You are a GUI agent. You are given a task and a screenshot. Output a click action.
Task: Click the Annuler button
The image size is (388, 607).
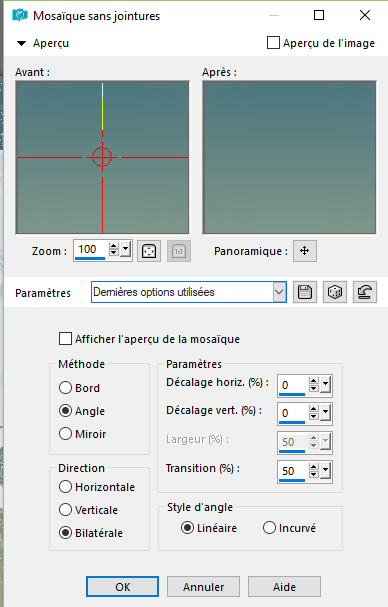(x=203, y=587)
